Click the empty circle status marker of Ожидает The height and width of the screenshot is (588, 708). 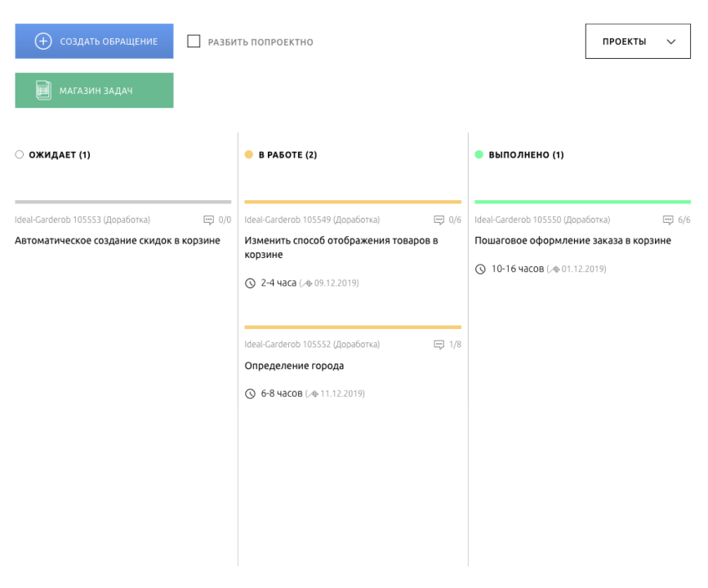[19, 154]
